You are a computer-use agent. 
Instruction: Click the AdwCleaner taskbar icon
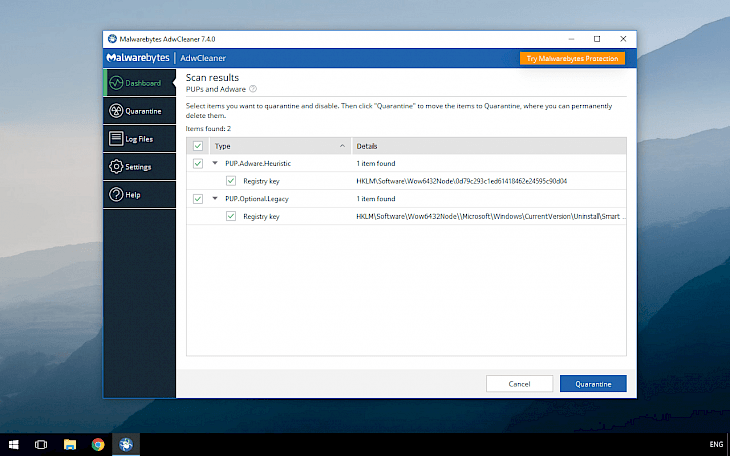(x=126, y=445)
